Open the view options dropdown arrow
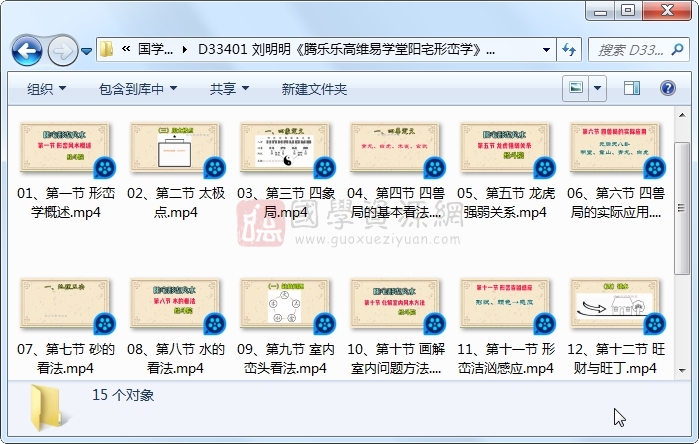Viewport: 699px width, 444px height. pyautogui.click(x=597, y=87)
